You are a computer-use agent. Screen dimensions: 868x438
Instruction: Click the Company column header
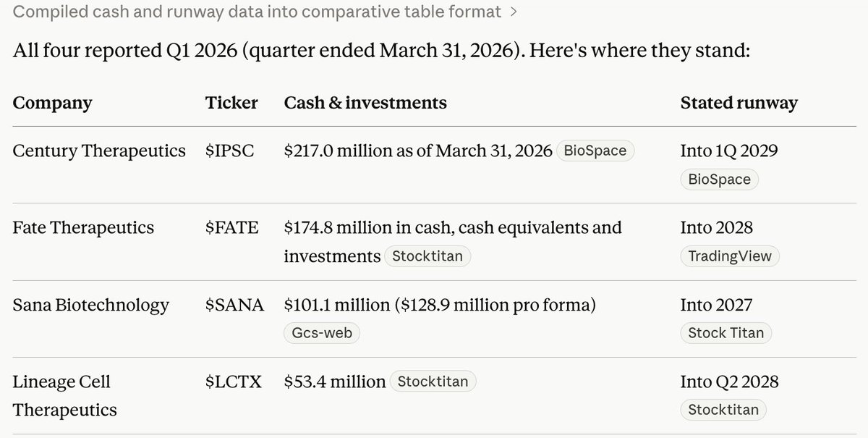(x=53, y=104)
